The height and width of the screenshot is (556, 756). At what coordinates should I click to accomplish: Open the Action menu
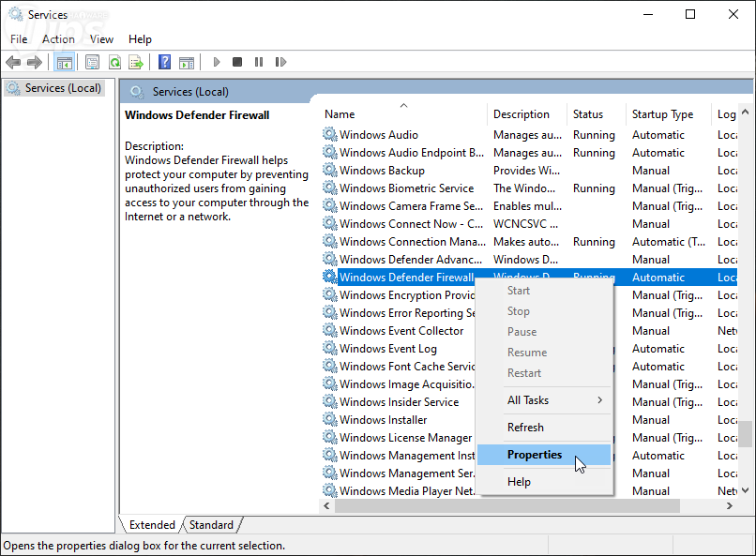[x=58, y=39]
